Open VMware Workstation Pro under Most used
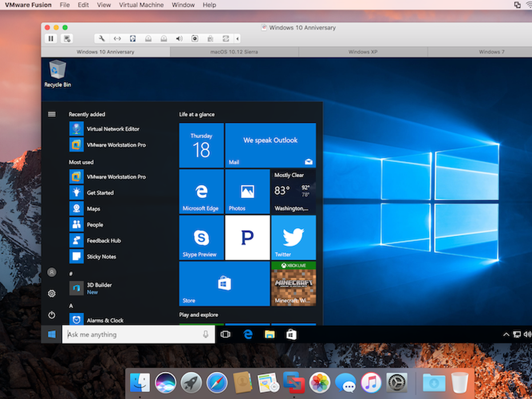The width and height of the screenshot is (532, 399). [116, 177]
